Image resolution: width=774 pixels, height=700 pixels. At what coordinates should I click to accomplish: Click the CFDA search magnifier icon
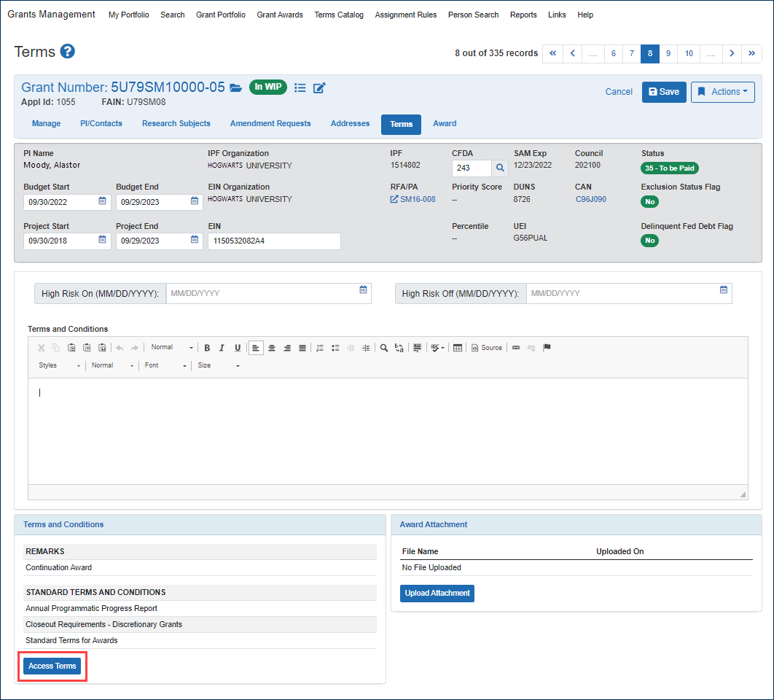point(500,168)
